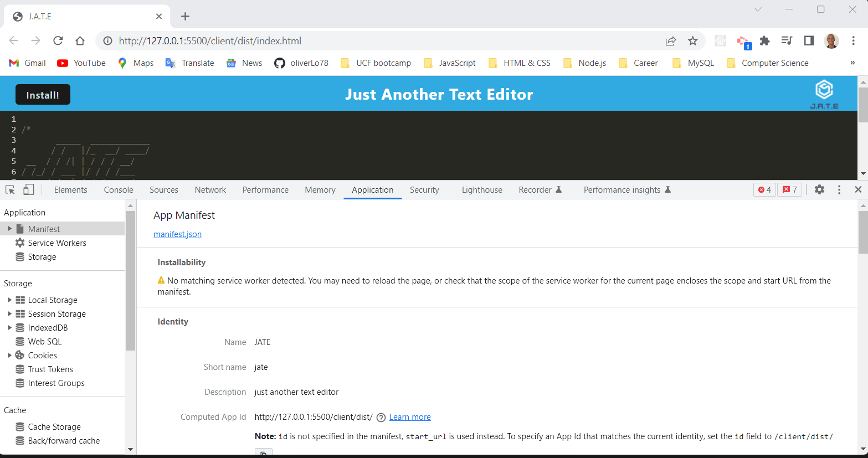Viewport: 868px width, 458px height.
Task: Select the Trust Tokens storage item
Action: point(50,369)
